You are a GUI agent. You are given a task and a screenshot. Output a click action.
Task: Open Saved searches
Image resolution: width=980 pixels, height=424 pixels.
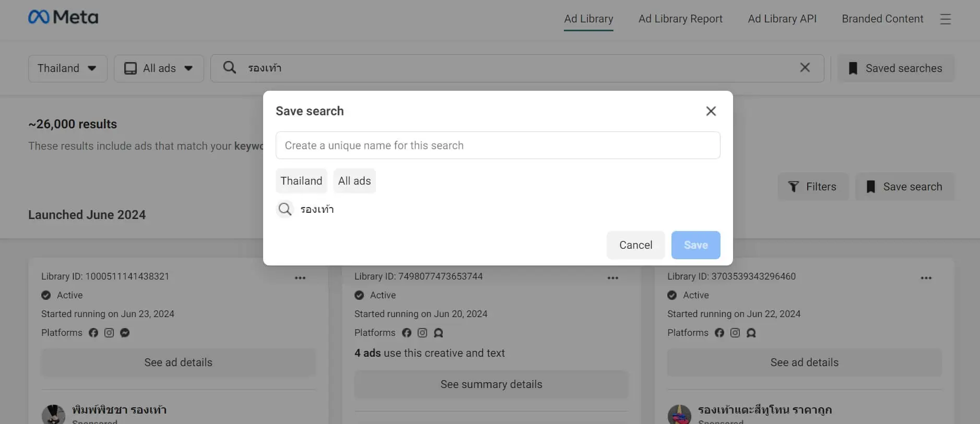(x=896, y=68)
